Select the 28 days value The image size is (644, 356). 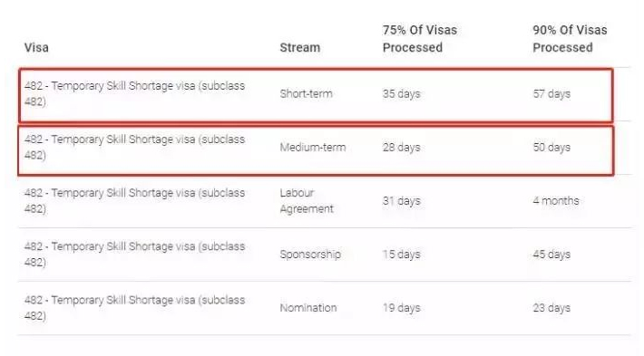(401, 148)
